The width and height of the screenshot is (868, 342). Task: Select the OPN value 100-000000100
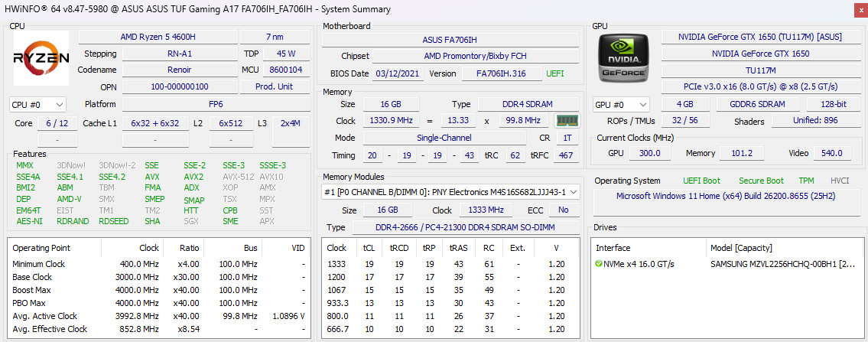[x=180, y=87]
